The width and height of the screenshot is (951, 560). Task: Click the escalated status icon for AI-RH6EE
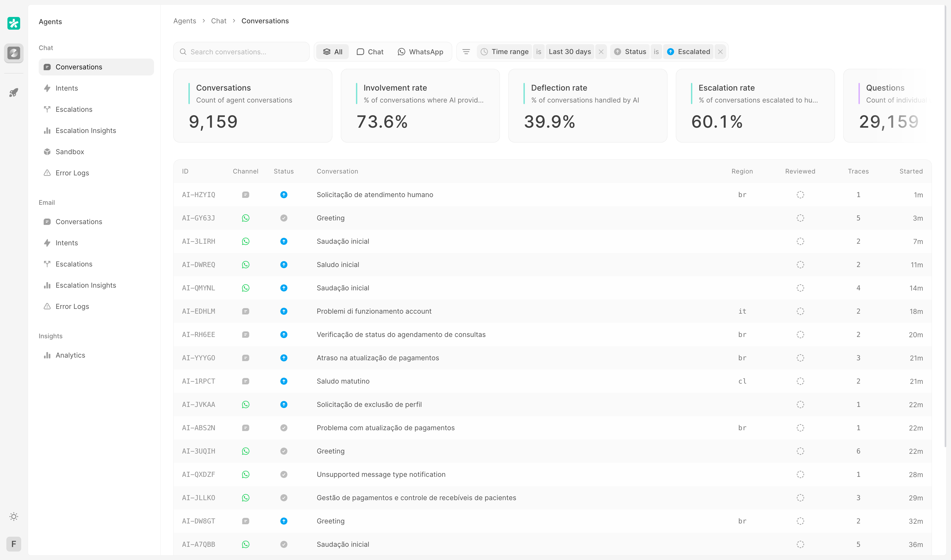(x=284, y=335)
